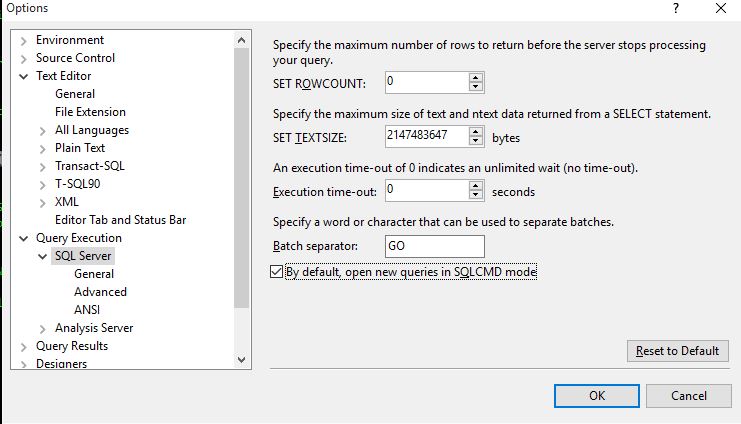Click the SET TEXTSIZE input field
The height and width of the screenshot is (424, 741).
coord(426,136)
